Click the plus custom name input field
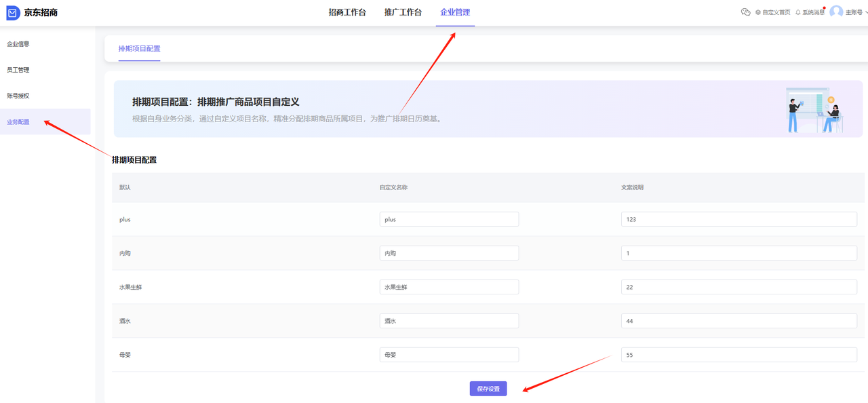This screenshot has width=868, height=403. coord(449,218)
